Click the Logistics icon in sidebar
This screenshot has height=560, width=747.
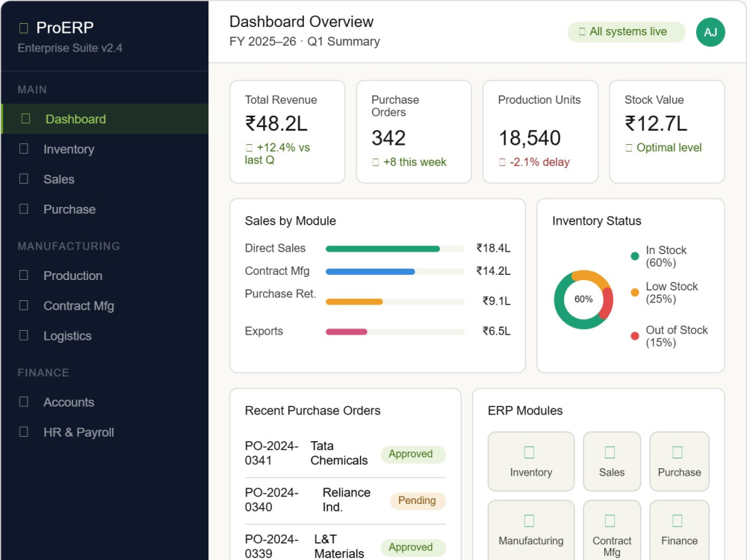23,335
